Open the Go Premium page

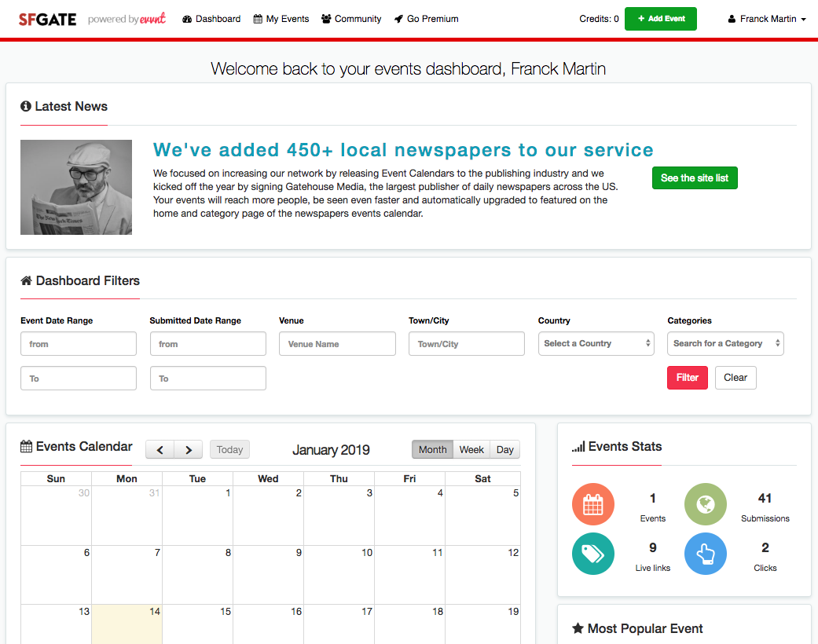point(426,19)
